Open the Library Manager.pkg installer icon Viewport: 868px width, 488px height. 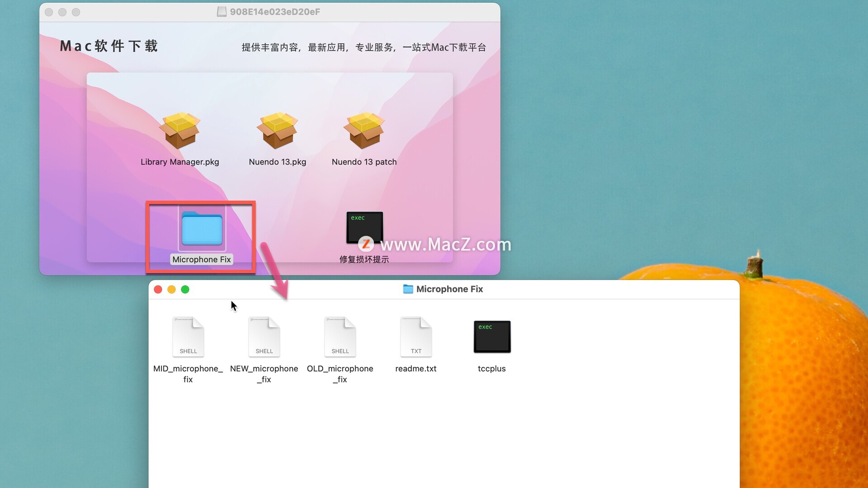click(x=179, y=131)
